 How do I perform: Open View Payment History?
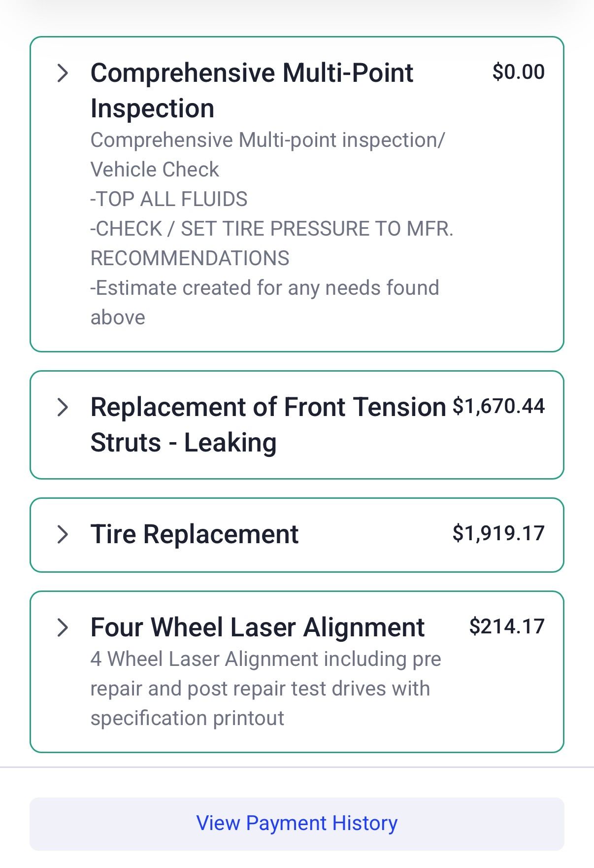(297, 824)
